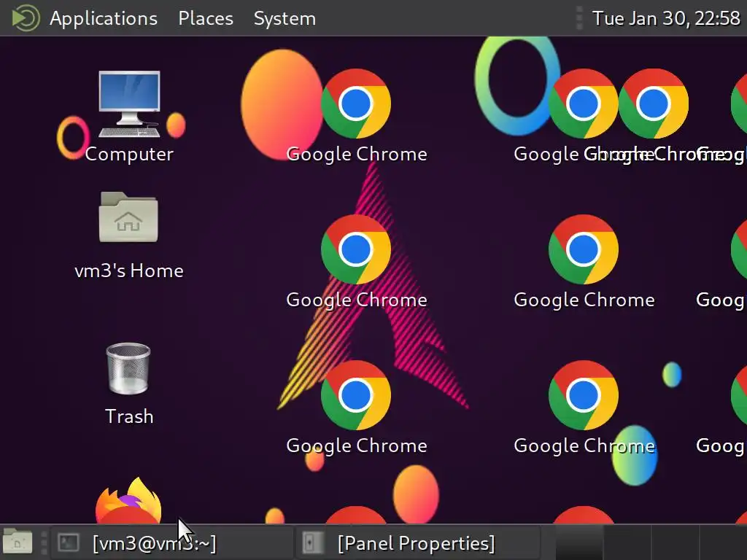Viewport: 747px width, 560px height.
Task: Select the Chrome icon beside the large orange oval
Action: click(356, 104)
